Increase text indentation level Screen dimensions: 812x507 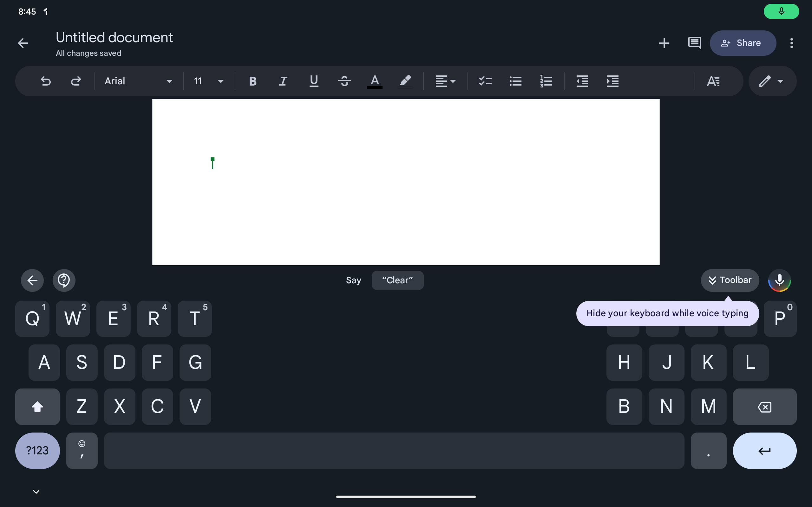pos(613,80)
